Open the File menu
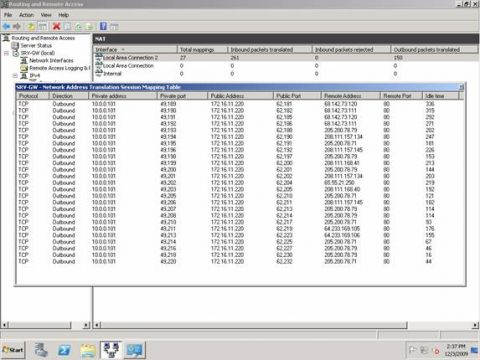The height and width of the screenshot is (360, 480). point(8,15)
